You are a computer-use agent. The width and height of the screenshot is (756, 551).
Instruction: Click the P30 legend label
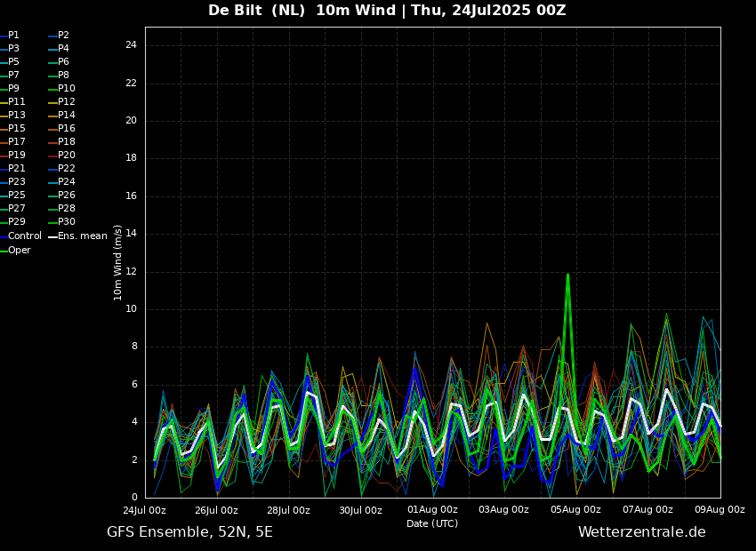(66, 222)
